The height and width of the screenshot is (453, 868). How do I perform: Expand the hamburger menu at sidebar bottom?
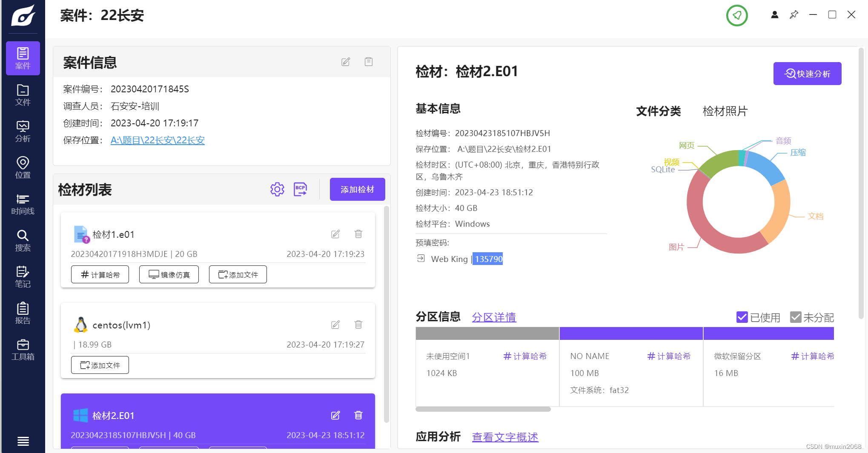pyautogui.click(x=23, y=441)
